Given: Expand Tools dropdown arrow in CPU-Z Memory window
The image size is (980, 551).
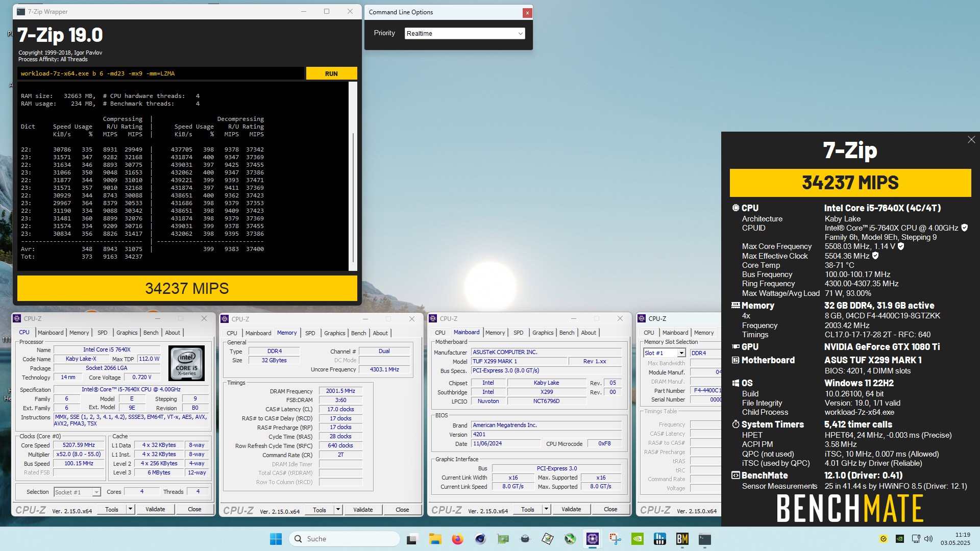Looking at the screenshot, I should tap(338, 510).
